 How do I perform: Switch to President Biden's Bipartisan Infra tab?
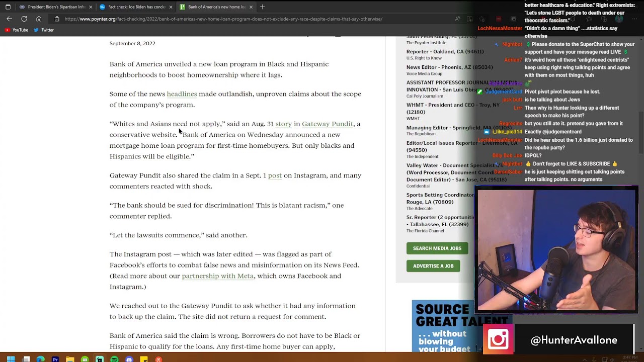pos(55,7)
